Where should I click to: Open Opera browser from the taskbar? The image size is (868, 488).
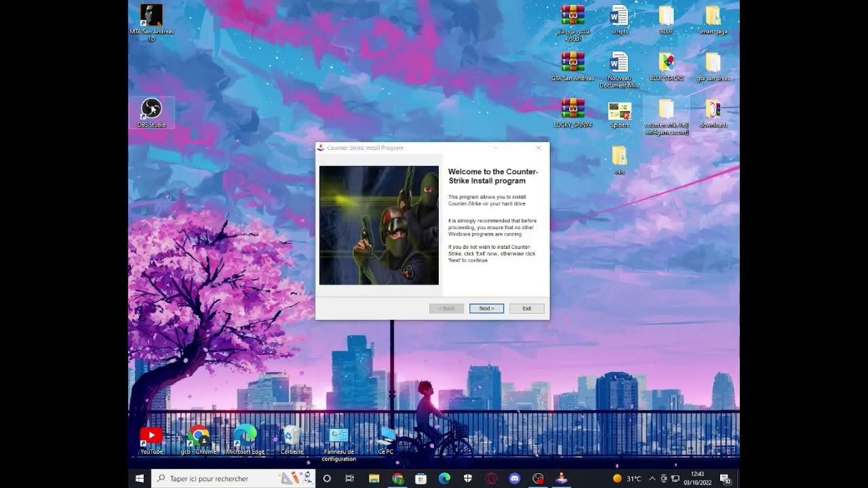coord(491,479)
